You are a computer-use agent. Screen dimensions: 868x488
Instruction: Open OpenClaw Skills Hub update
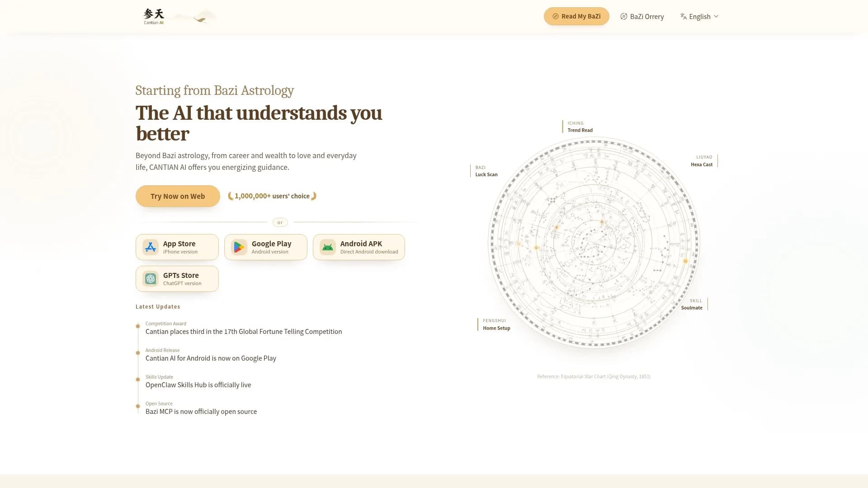click(198, 385)
